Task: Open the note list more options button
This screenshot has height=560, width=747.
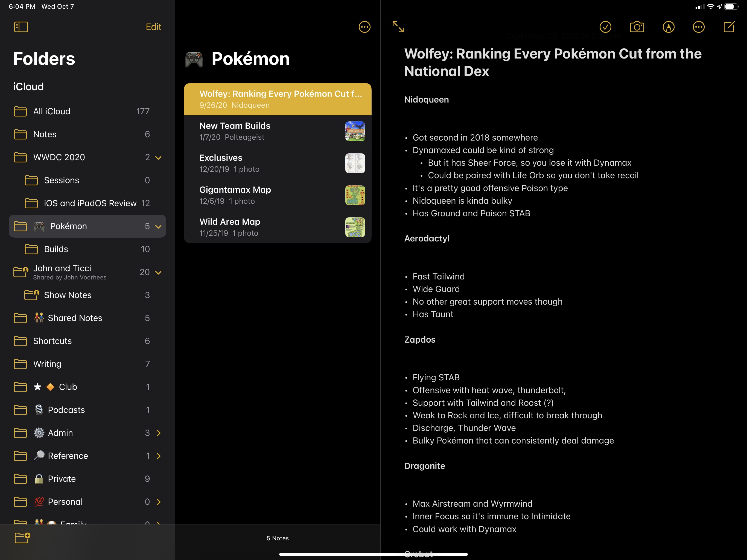Action: pyautogui.click(x=364, y=27)
